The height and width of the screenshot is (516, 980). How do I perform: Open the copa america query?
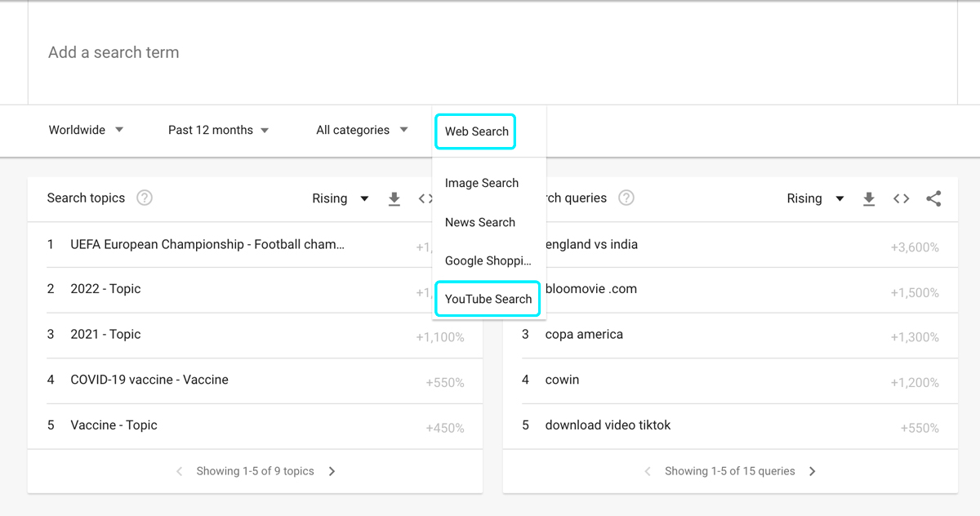(584, 335)
